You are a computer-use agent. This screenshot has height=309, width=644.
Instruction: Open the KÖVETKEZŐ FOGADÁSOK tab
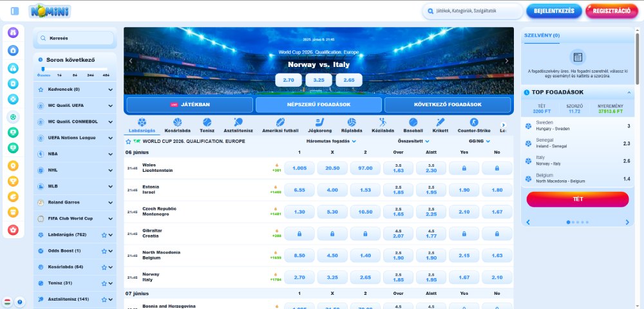448,104
